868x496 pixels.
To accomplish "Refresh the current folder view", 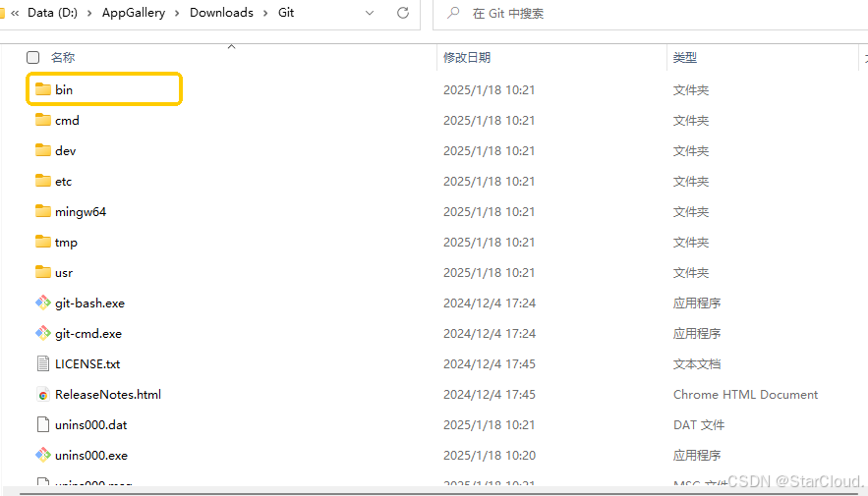I will tap(403, 13).
